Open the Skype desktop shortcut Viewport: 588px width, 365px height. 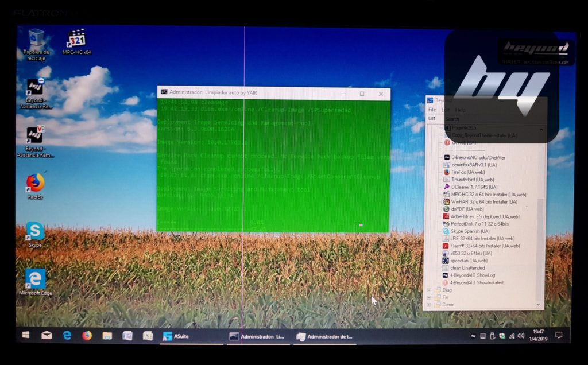35,234
